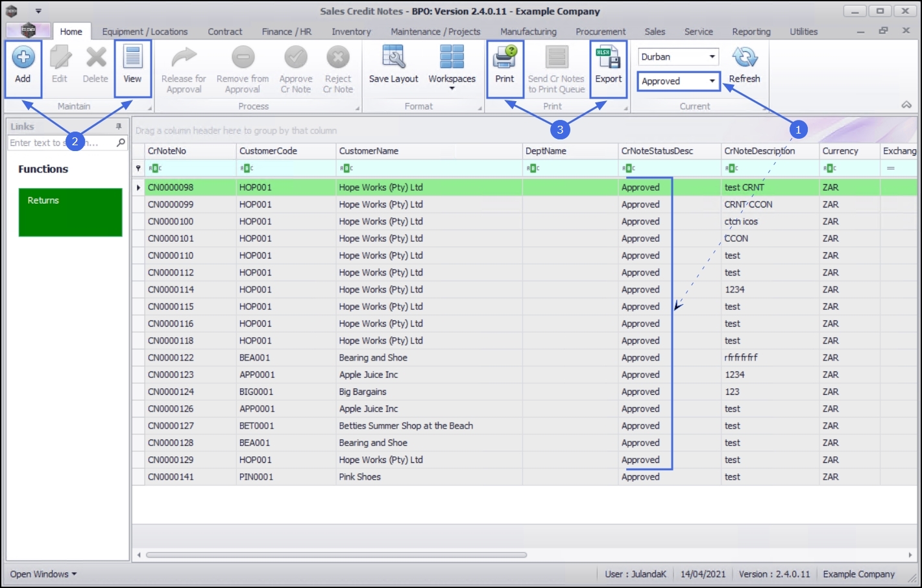Collapse the ribbon with the chevron
Screen dimensions: 922x588
[906, 105]
